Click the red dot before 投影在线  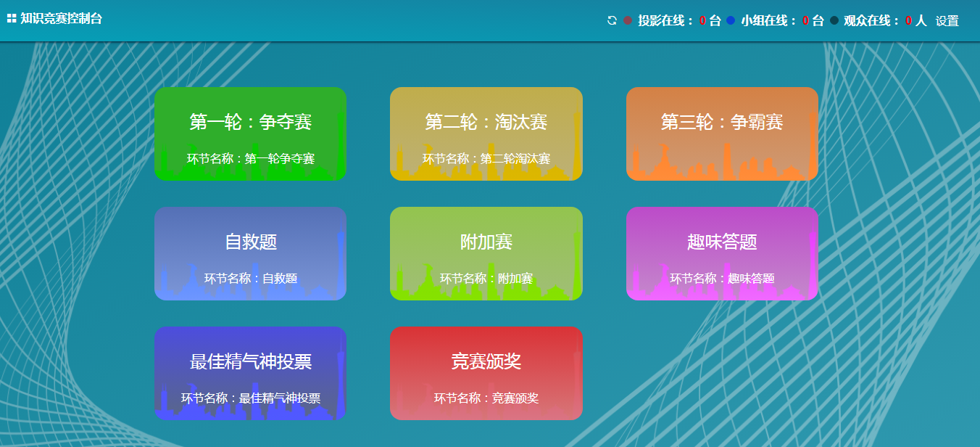(x=628, y=21)
